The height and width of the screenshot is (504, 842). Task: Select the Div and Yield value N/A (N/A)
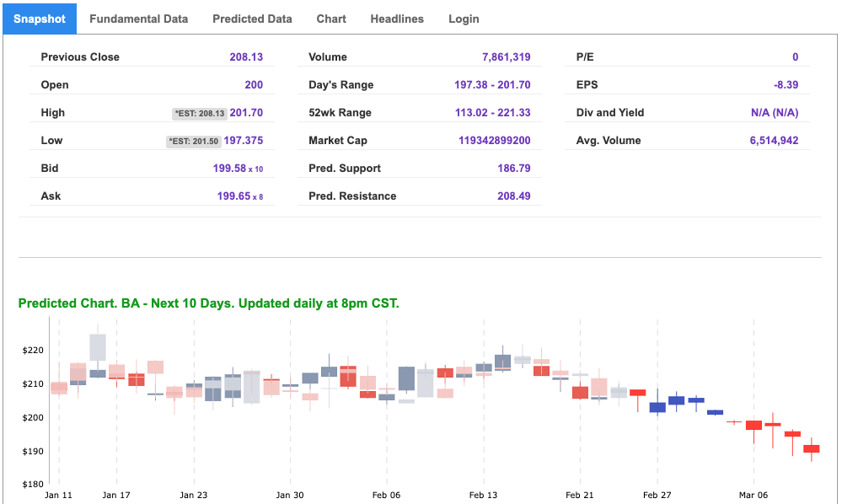(x=775, y=113)
